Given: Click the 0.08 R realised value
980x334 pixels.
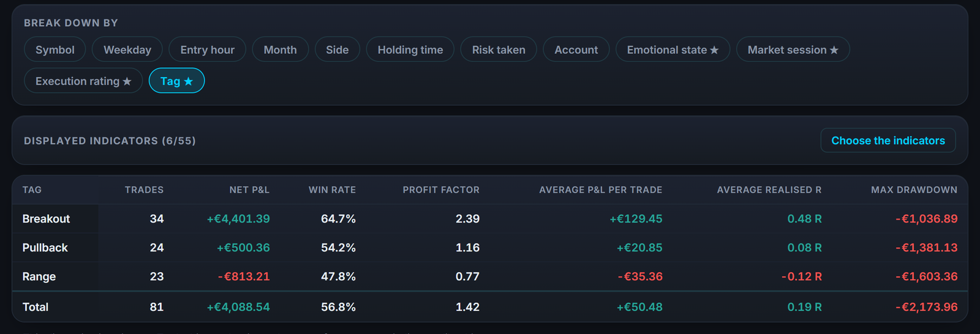Looking at the screenshot, I should point(805,247).
